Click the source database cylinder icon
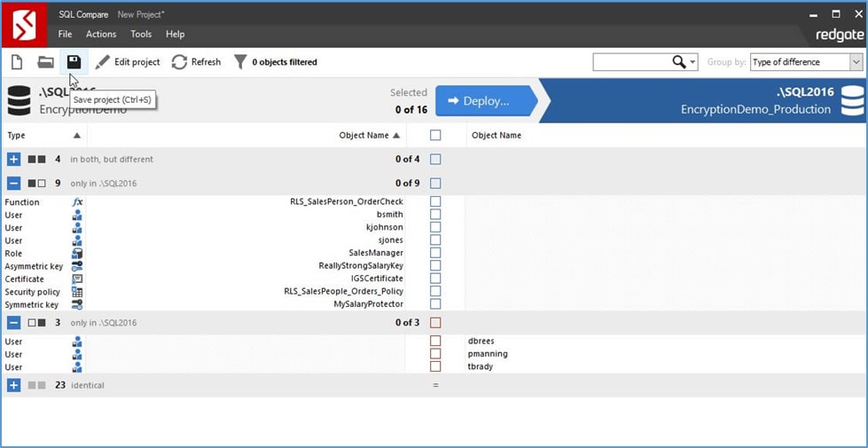The height and width of the screenshot is (448, 868). pyautogui.click(x=20, y=100)
